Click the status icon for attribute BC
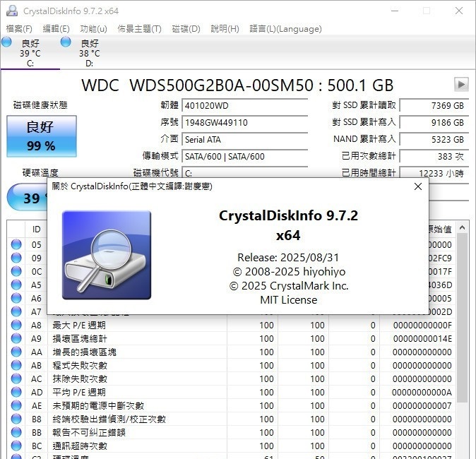This screenshot has height=459, width=476. pos(16,446)
